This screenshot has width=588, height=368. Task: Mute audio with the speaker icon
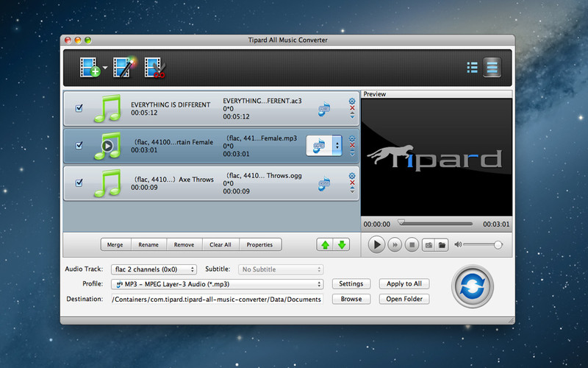[x=458, y=244]
